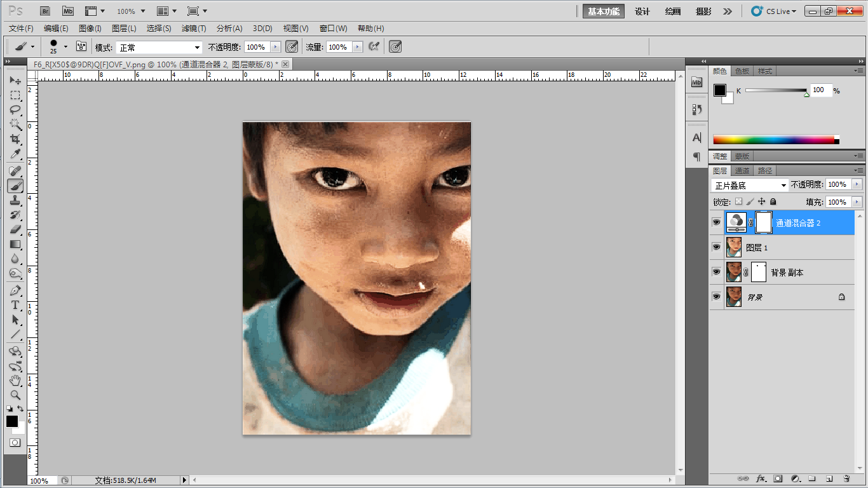Hide the 通道混合器 2 layer

(x=716, y=223)
